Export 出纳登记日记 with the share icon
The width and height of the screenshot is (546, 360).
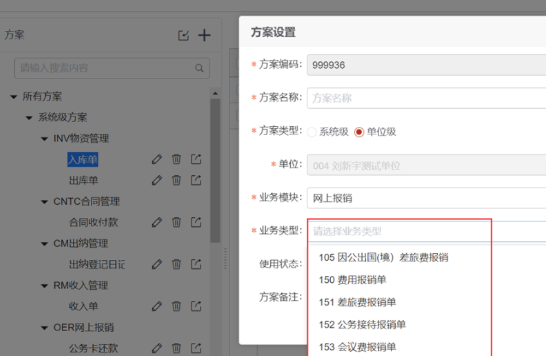tap(196, 264)
